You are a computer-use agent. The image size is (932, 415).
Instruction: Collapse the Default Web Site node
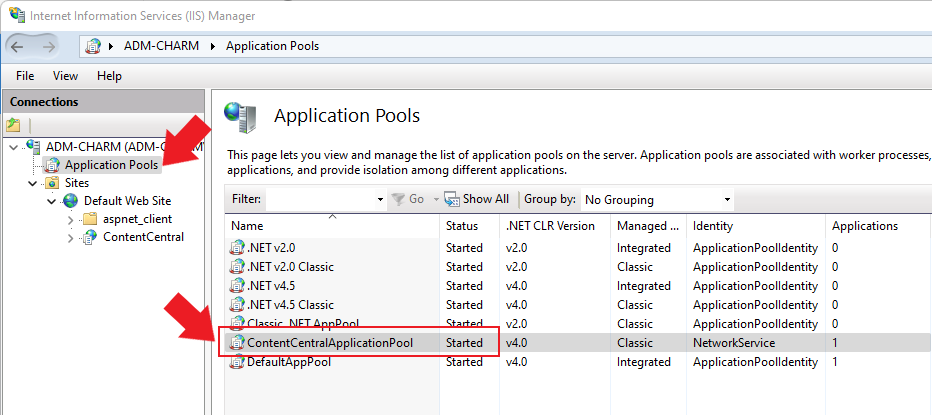52,201
